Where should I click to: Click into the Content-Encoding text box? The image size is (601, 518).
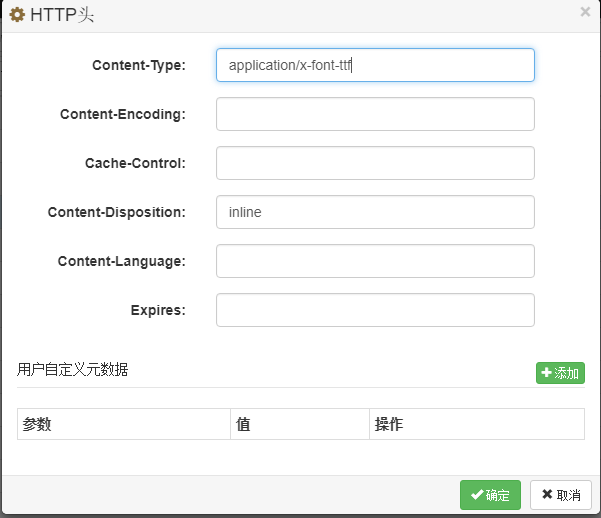375,114
